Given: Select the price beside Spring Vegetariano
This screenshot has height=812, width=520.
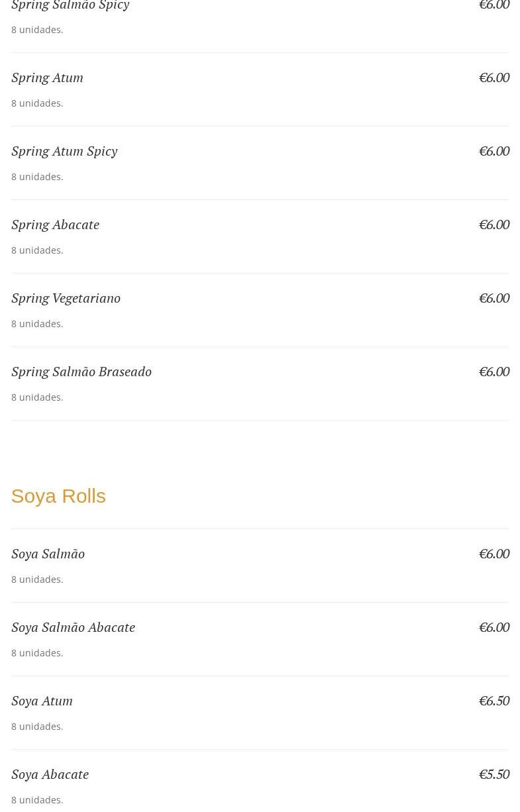Looking at the screenshot, I should tap(494, 298).
